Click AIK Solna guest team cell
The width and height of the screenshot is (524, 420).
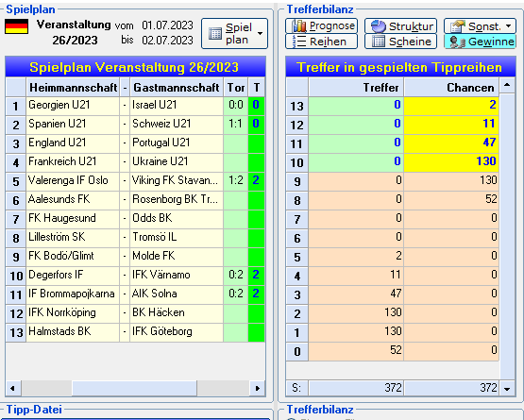pyautogui.click(x=177, y=295)
